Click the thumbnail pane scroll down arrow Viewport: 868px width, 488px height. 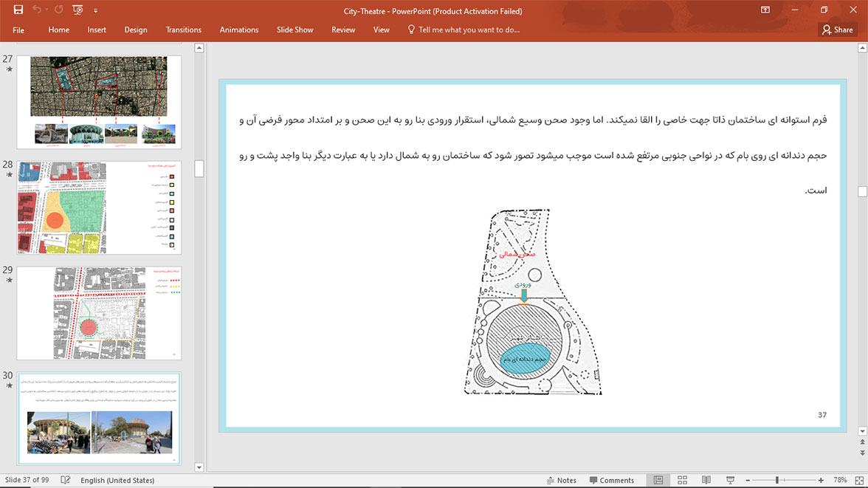click(x=199, y=467)
